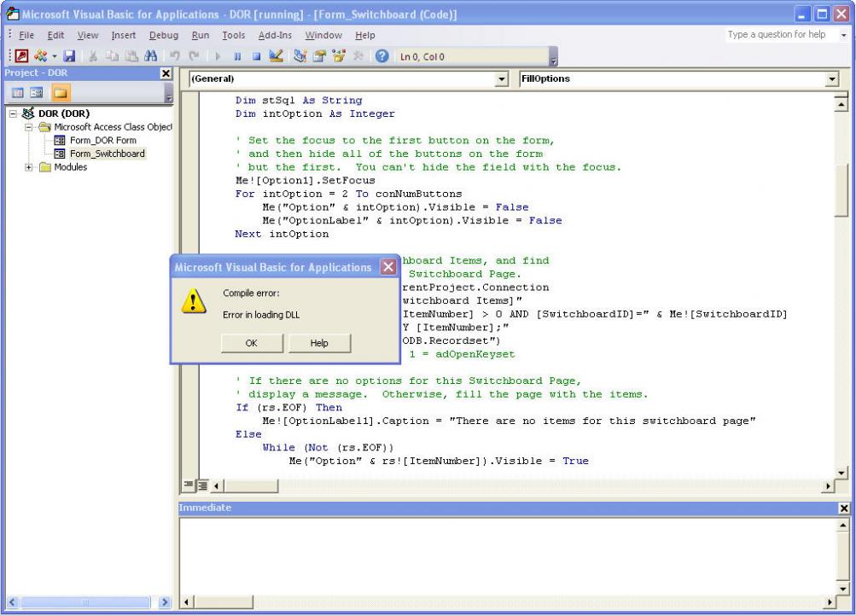Viewport: 856px width, 616px height.
Task: Click the Copy toolbar icon
Action: (x=113, y=55)
